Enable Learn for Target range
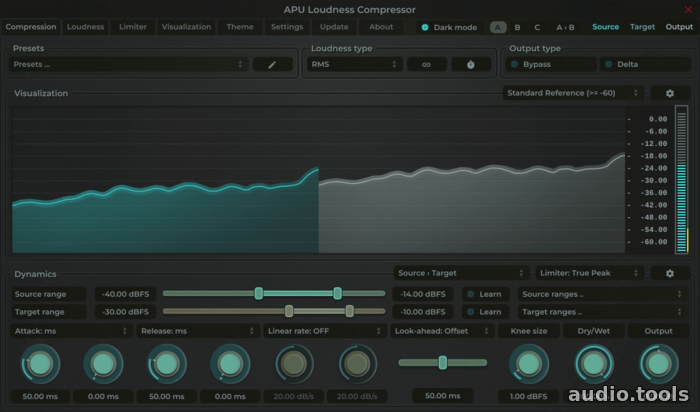Screen dimensions: 700x412 [x=485, y=312]
